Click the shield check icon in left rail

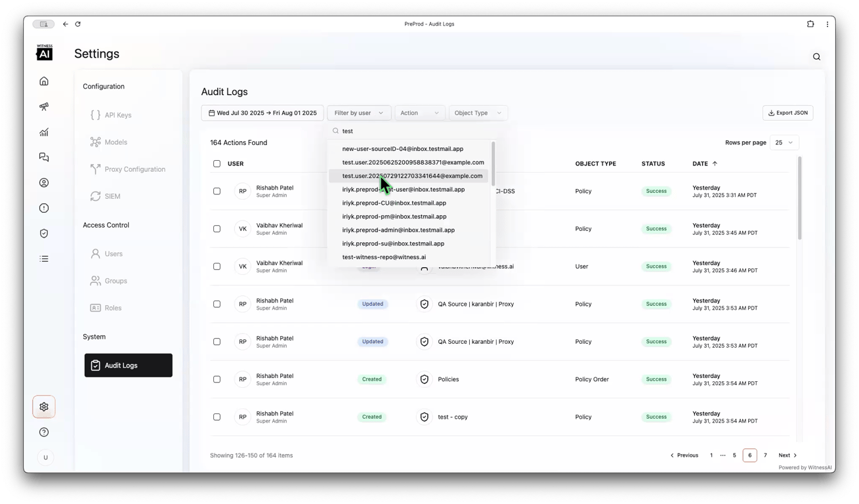point(44,234)
